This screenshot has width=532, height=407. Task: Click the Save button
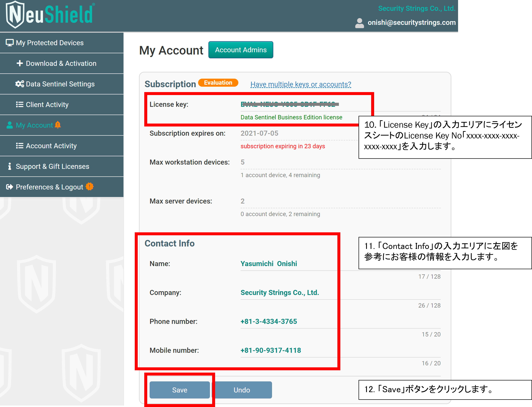click(180, 390)
